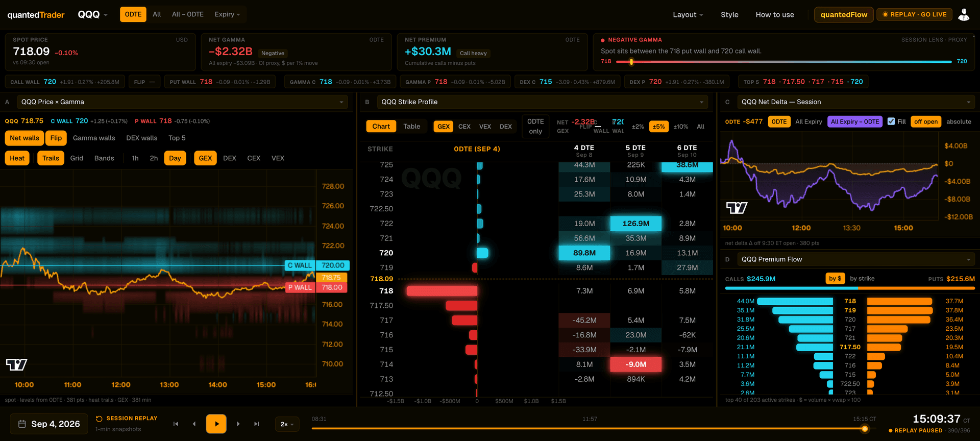Open How to use
This screenshot has height=441, width=980.
pyautogui.click(x=775, y=15)
